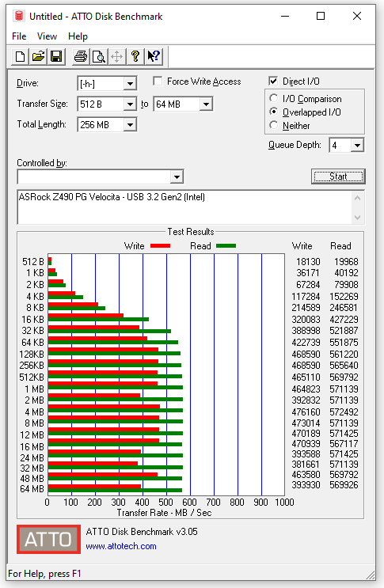
Task: Open the File menu
Action: coord(19,36)
